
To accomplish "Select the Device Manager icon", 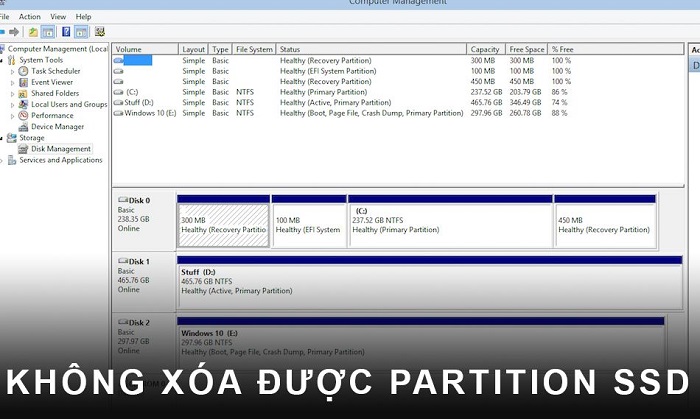I will (23, 127).
